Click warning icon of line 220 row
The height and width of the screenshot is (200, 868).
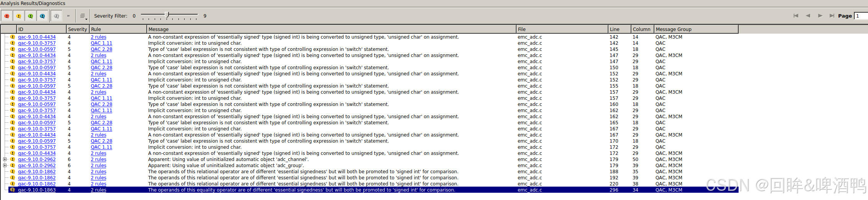coord(12,184)
